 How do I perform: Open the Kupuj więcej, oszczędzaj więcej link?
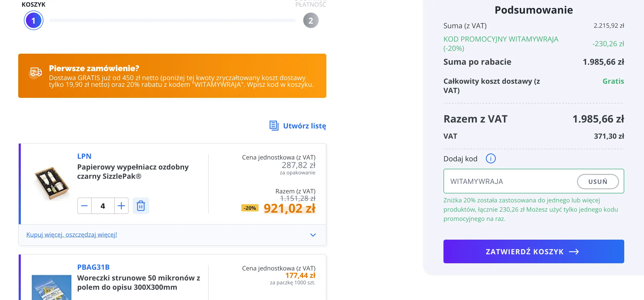click(x=72, y=235)
